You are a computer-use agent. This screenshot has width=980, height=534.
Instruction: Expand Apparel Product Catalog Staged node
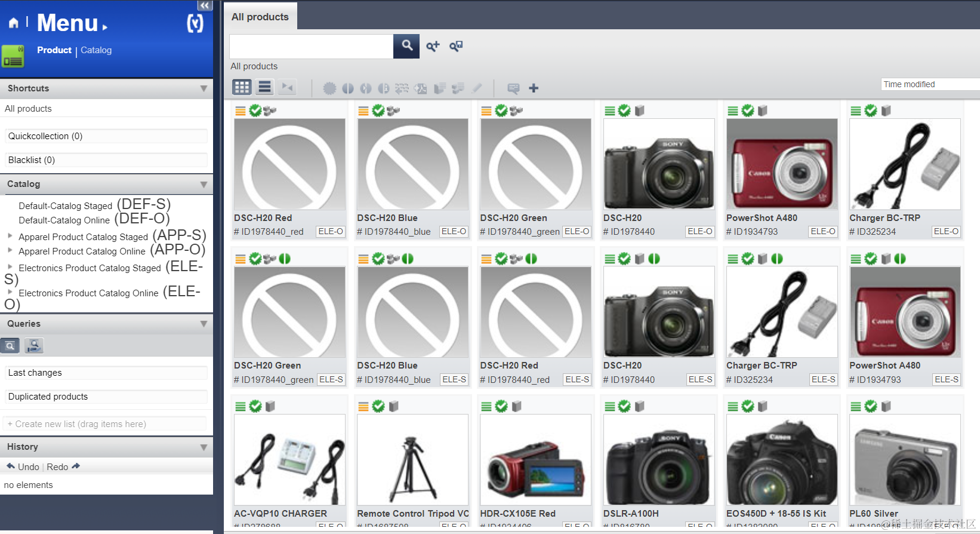[10, 236]
